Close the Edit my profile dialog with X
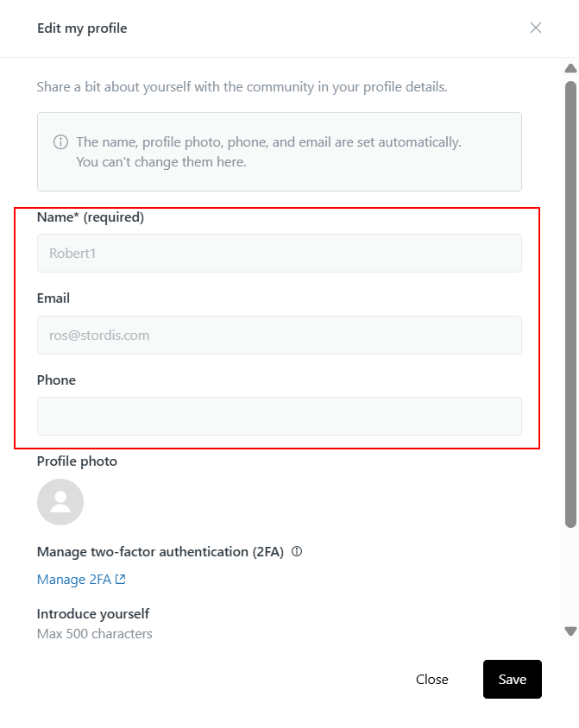Viewport: 579px width, 728px height. point(536,28)
